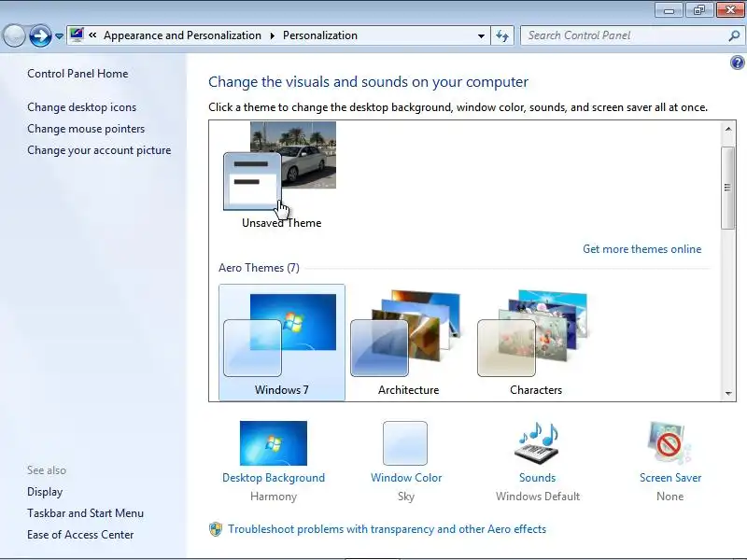Click the theme list scroll up arrow
This screenshot has height=560, width=747.
point(728,129)
